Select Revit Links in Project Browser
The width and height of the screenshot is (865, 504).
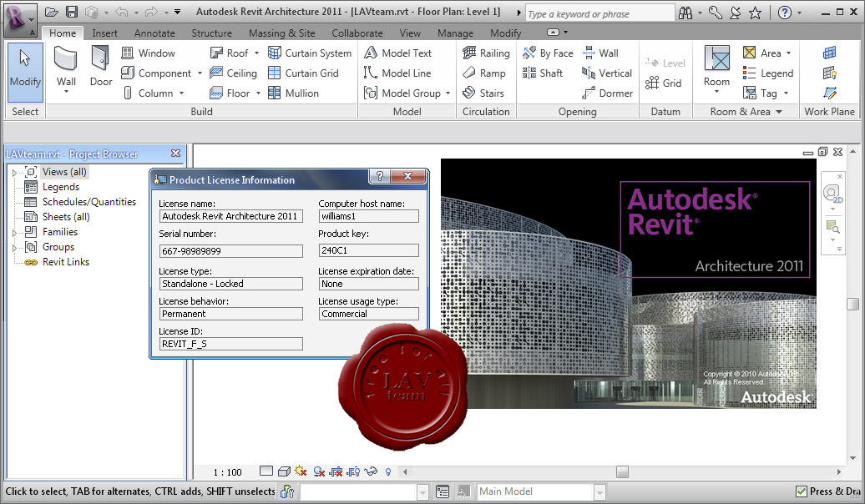coord(66,262)
